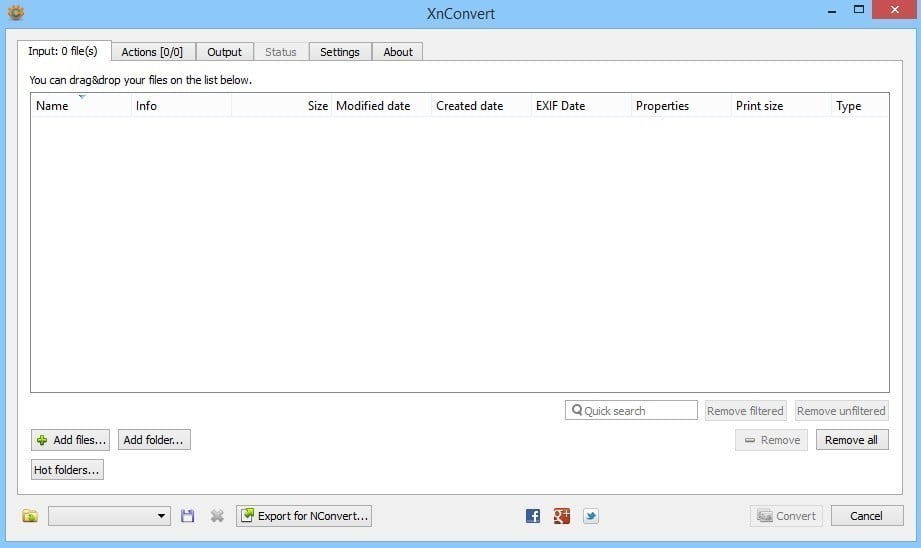Click in the Quick search field
This screenshot has width=921, height=548.
[x=631, y=411]
